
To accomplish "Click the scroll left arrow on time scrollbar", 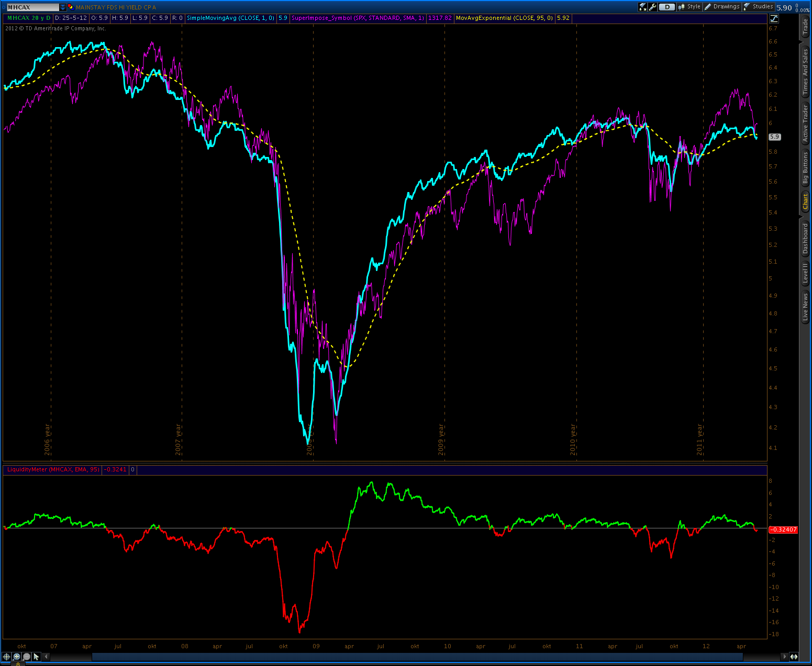I will click(46, 657).
